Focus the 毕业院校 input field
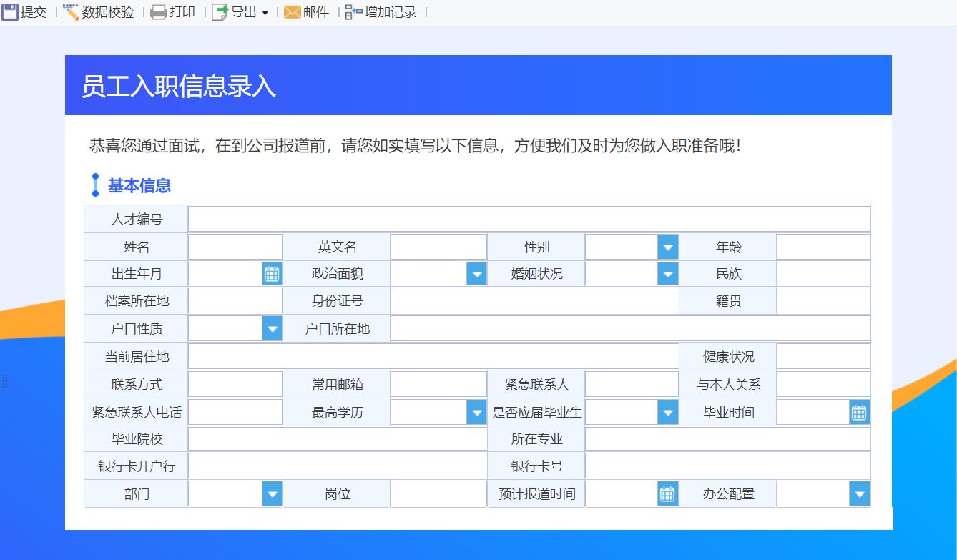The image size is (957, 560). (x=338, y=438)
